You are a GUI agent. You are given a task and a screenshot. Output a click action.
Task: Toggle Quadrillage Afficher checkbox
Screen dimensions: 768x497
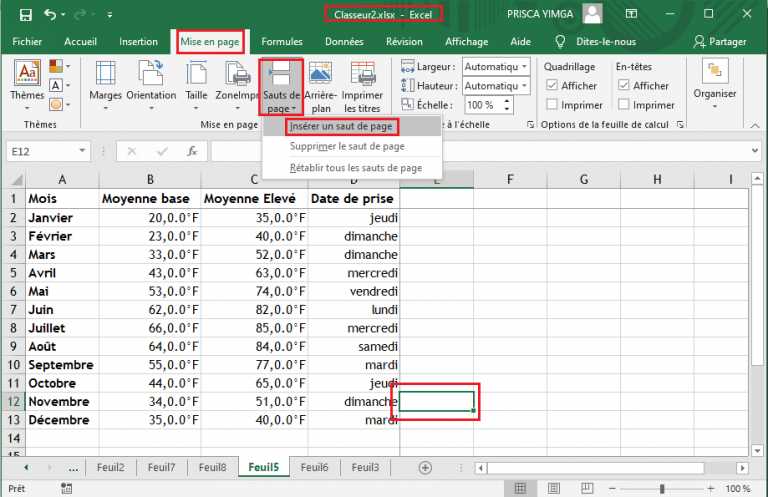[552, 85]
